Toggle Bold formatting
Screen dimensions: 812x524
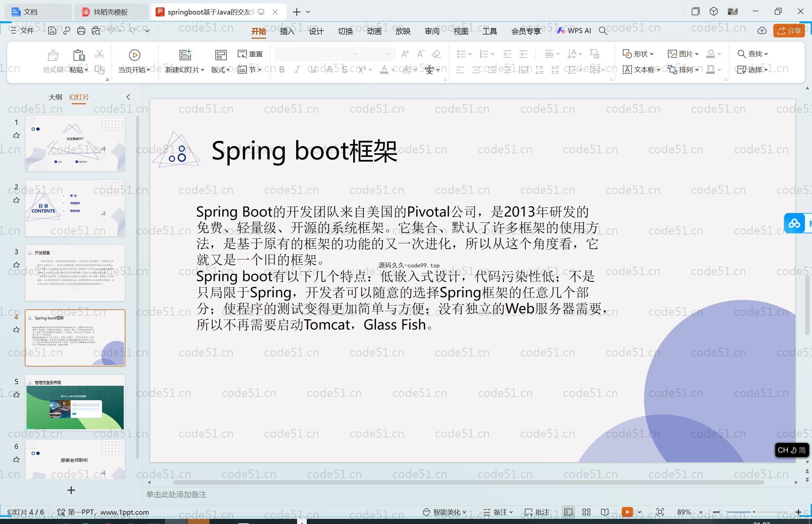[282, 70]
